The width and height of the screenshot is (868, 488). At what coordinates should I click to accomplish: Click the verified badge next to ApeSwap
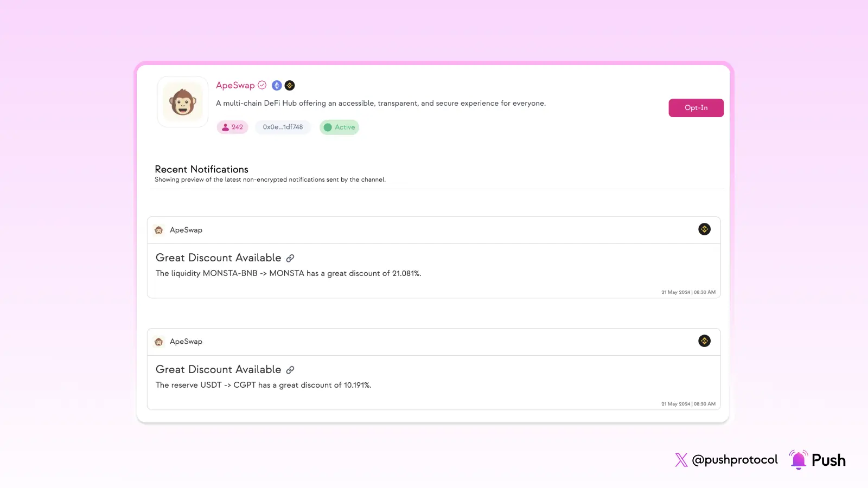coord(262,85)
